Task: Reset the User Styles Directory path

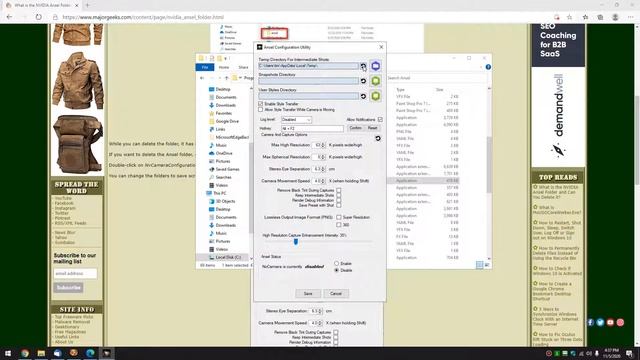Action: pos(363,96)
